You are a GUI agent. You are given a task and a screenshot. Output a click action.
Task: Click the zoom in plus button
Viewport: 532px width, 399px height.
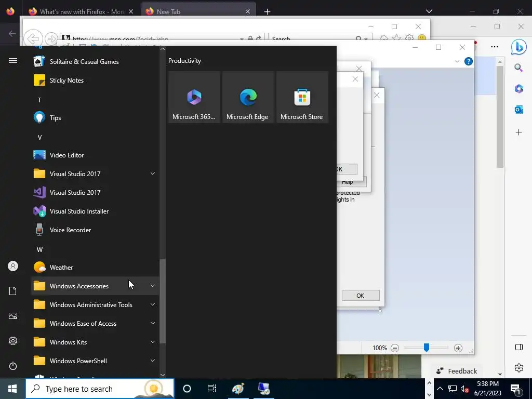coord(458,348)
